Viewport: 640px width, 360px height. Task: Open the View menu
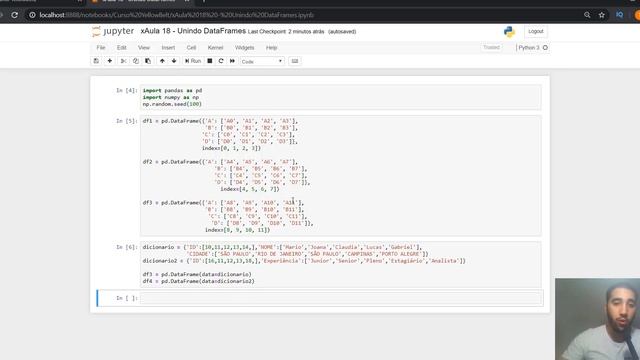point(144,48)
